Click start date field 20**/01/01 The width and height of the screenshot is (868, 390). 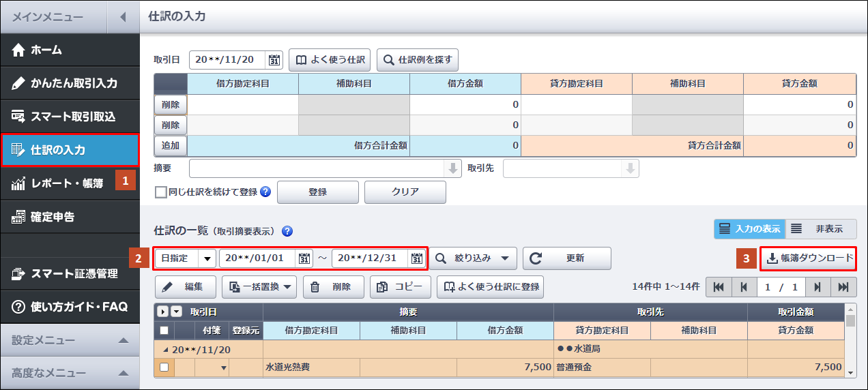[257, 258]
